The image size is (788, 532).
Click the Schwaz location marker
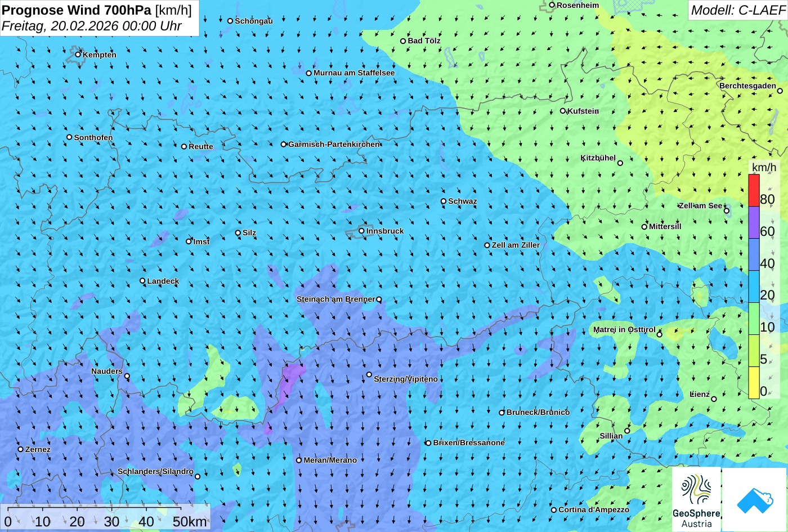[x=444, y=201]
